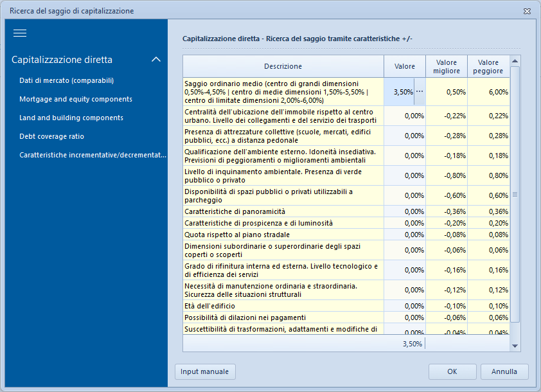Click the -0,80% Valore migliore cell

447,175
